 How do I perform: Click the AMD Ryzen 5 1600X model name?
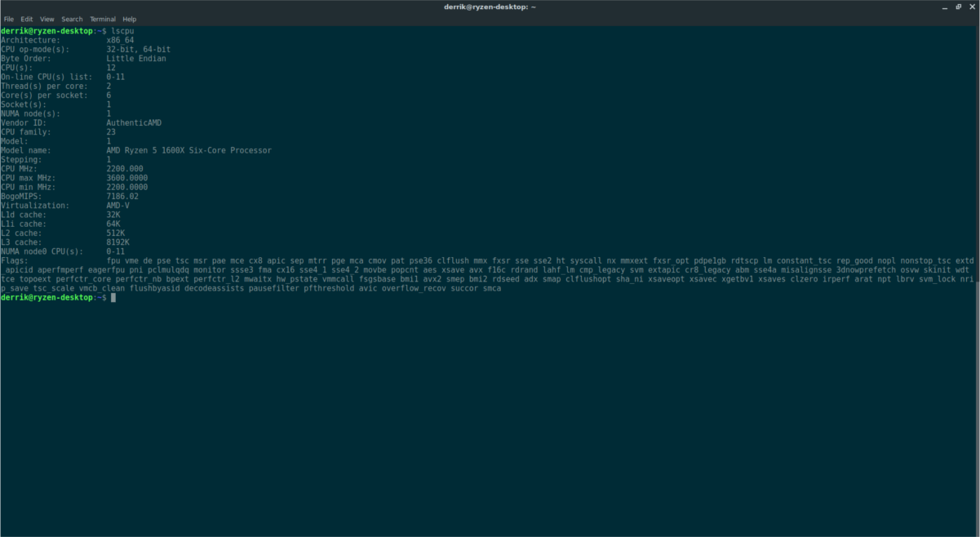tap(188, 150)
